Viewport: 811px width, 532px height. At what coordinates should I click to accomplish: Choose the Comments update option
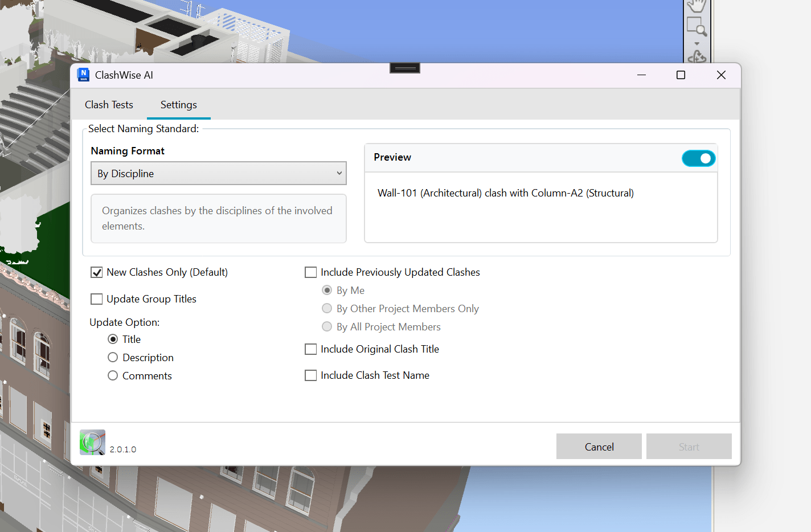pyautogui.click(x=113, y=376)
